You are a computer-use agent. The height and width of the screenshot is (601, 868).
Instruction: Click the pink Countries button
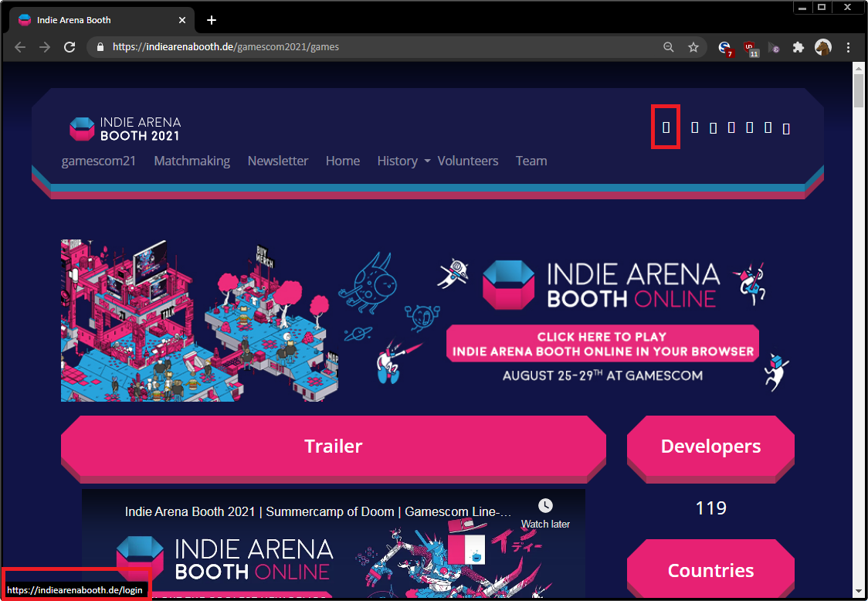(710, 570)
